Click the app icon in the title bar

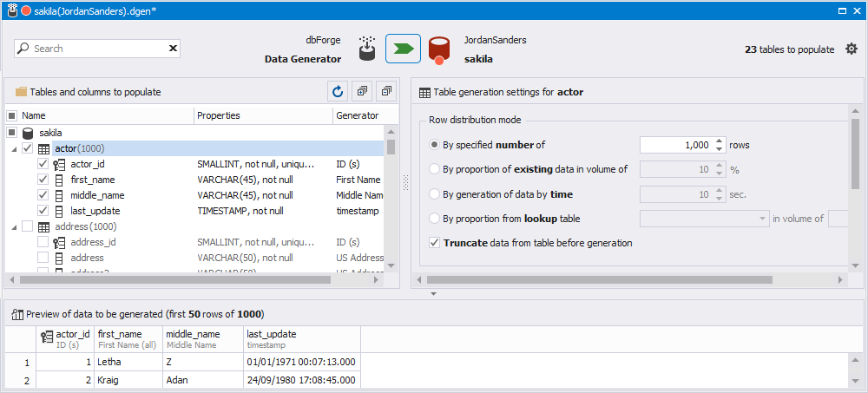click(11, 10)
